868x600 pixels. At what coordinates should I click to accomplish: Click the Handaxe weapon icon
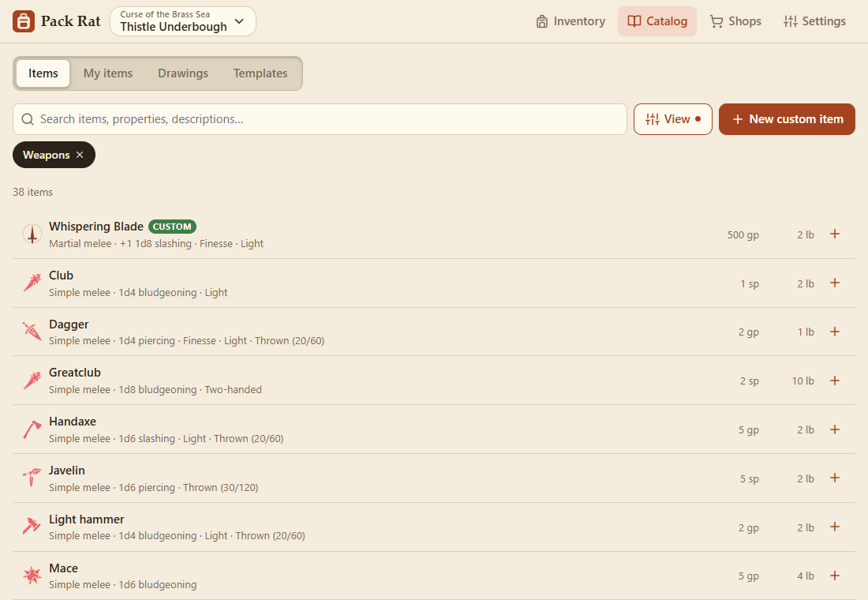pos(32,429)
